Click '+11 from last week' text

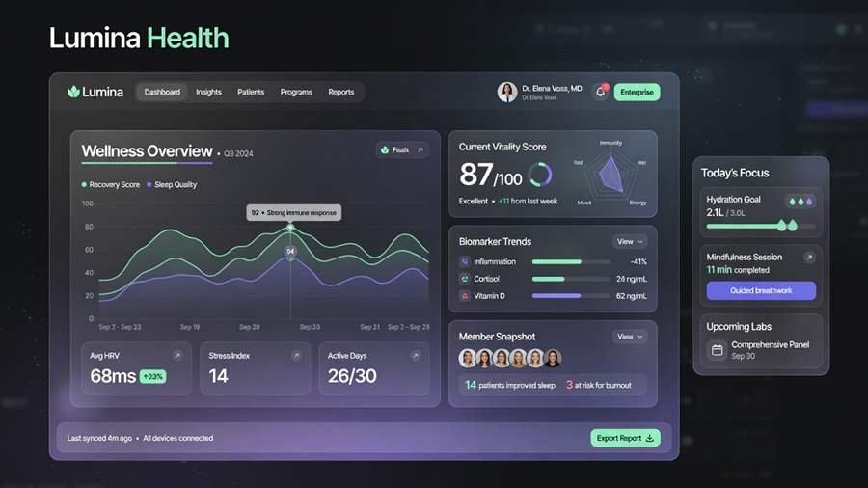[529, 202]
